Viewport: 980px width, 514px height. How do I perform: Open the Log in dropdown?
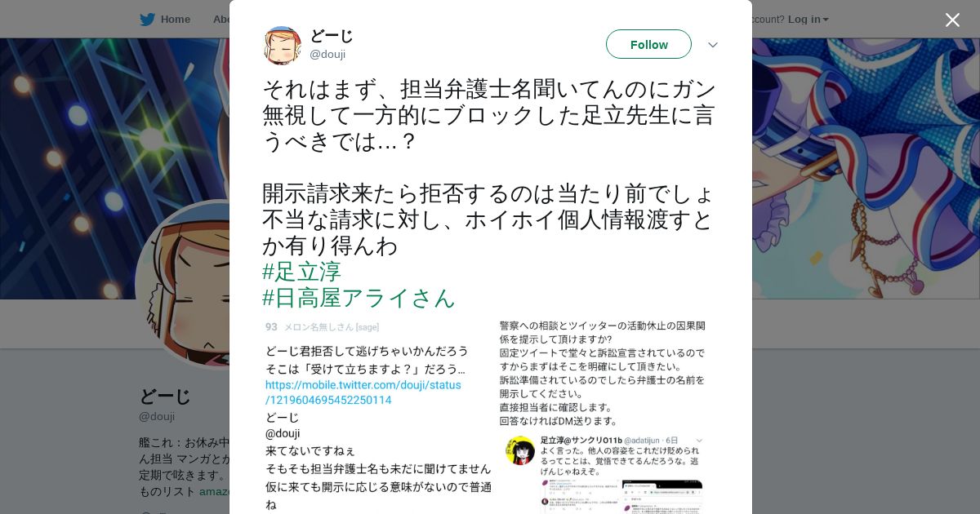pyautogui.click(x=808, y=19)
